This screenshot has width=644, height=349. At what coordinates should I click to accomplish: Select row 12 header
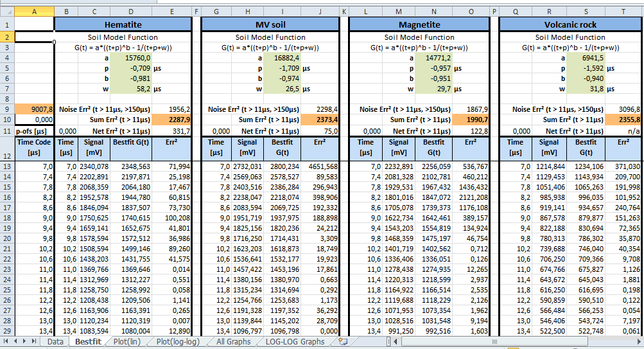click(x=7, y=149)
